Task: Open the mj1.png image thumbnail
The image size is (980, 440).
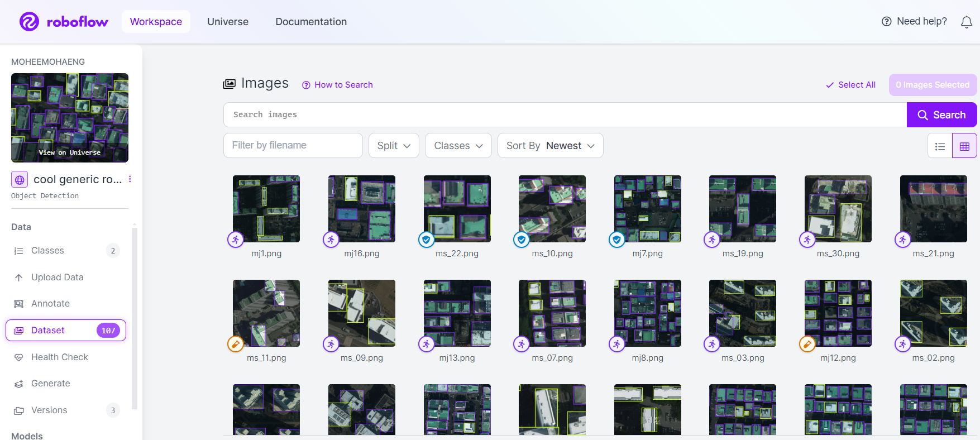Action: click(x=266, y=209)
